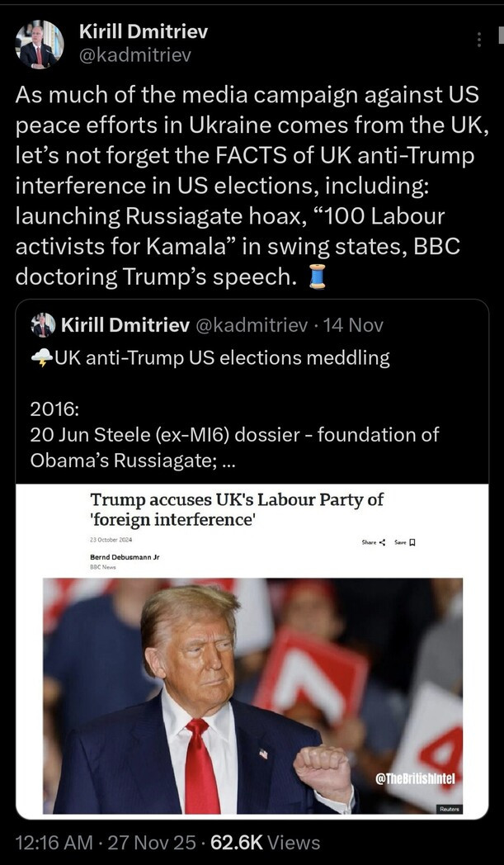Click the Save bookmark icon in article

coord(412,542)
